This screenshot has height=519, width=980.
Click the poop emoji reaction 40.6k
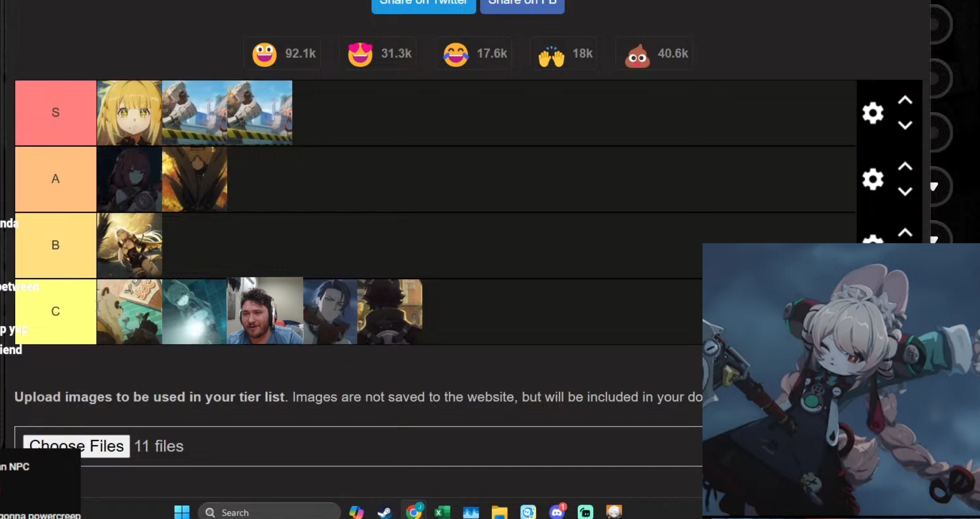(x=655, y=54)
